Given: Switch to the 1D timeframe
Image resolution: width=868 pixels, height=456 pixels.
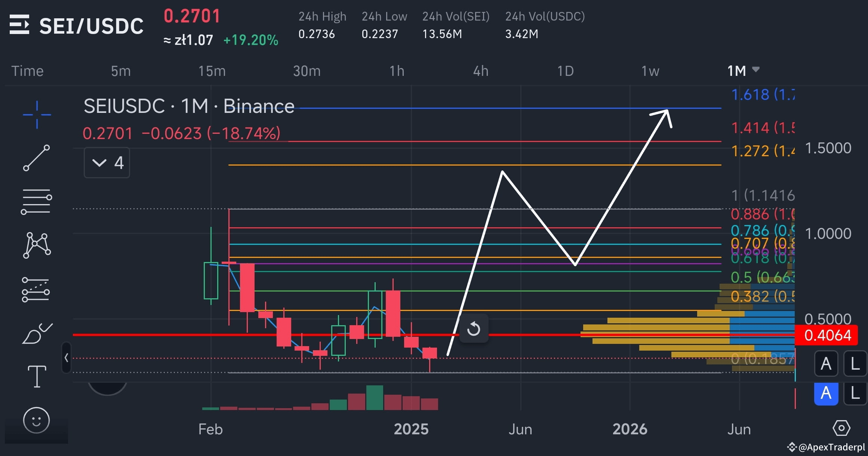Looking at the screenshot, I should coord(565,71).
